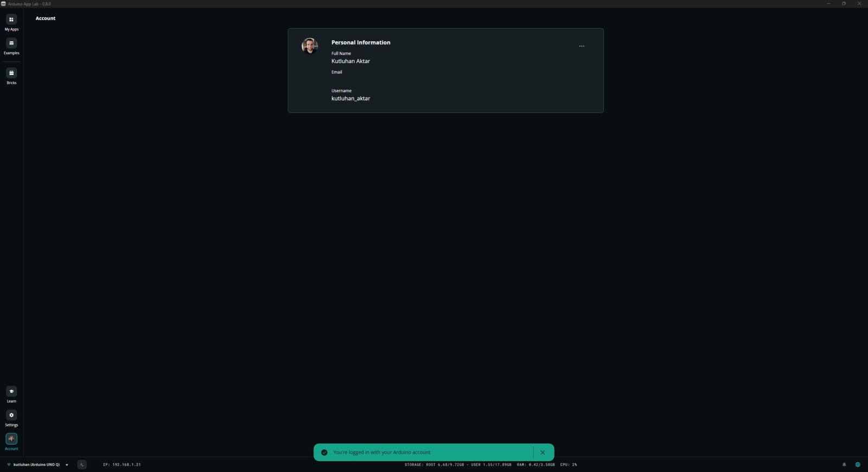
Task: Minimize the Arduino App Lab window
Action: coord(828,4)
